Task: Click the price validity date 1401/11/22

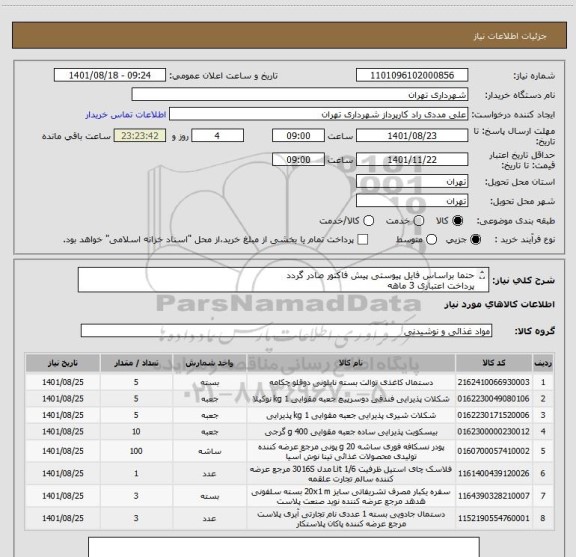Action: [x=412, y=159]
